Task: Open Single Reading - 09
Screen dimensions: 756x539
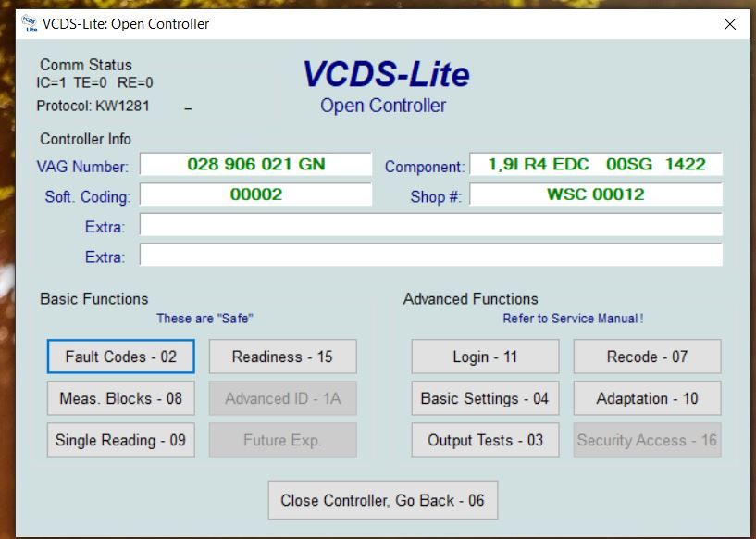Action: 121,440
